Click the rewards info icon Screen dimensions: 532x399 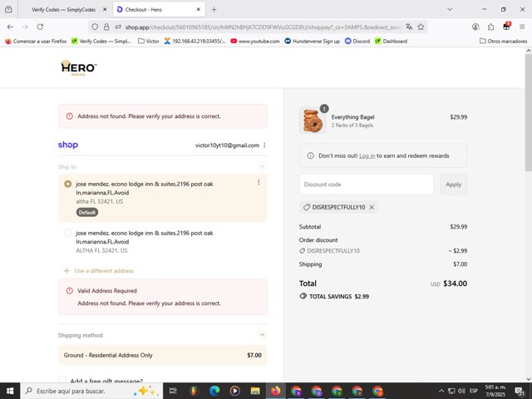(310, 155)
